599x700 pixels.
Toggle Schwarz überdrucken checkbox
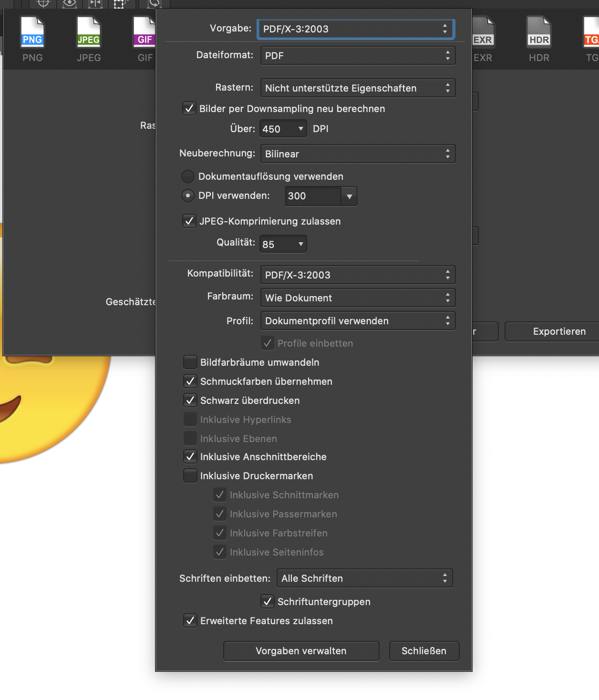[x=190, y=400]
